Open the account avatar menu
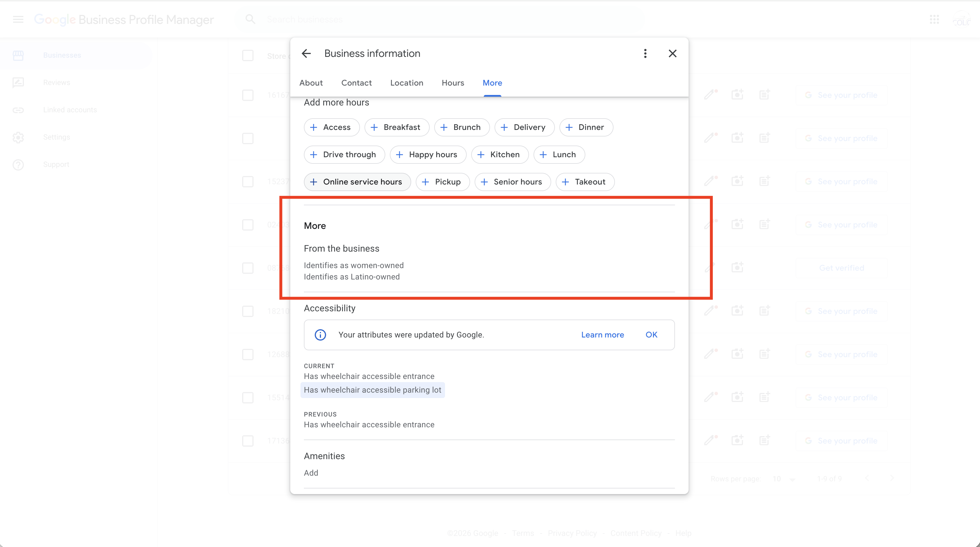Viewport: 980px width, 547px height. coord(961,19)
